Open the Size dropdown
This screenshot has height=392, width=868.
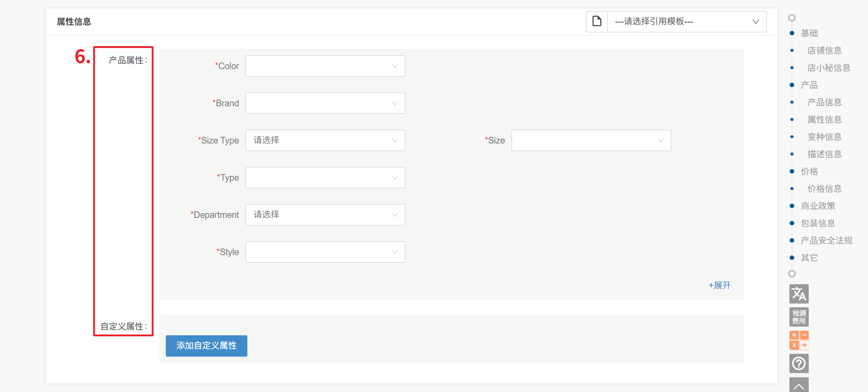591,140
